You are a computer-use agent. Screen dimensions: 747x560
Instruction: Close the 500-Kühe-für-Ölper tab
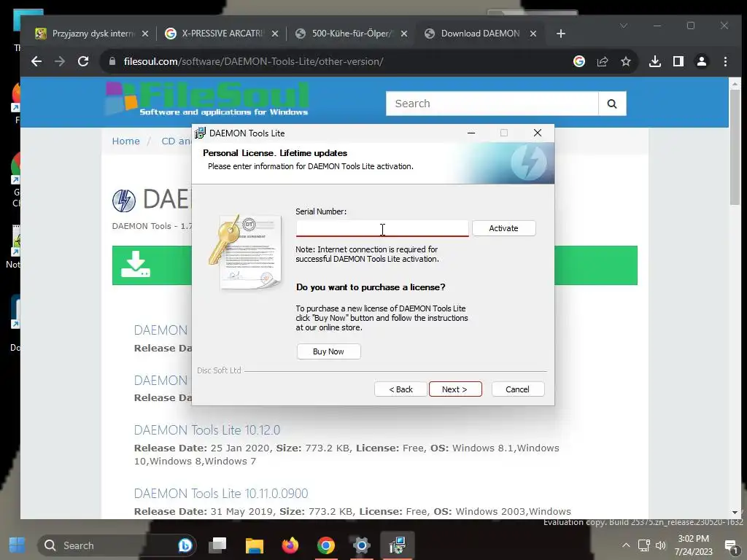pos(404,34)
